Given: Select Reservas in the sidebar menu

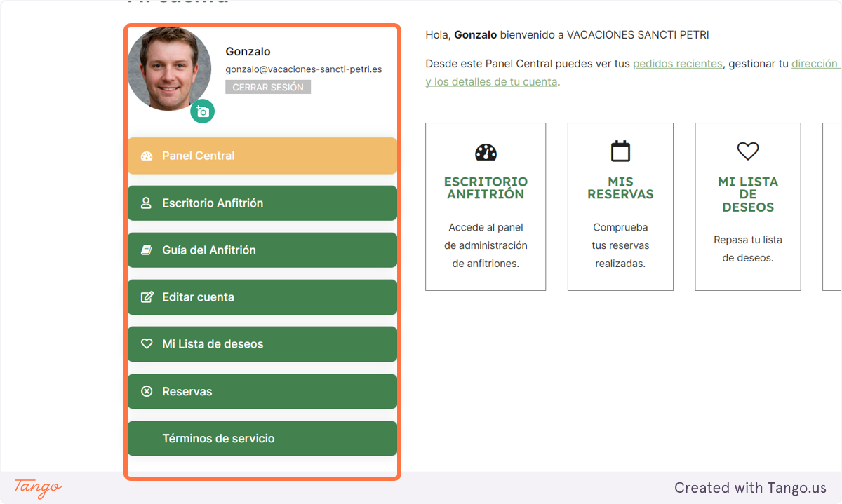Looking at the screenshot, I should click(262, 391).
